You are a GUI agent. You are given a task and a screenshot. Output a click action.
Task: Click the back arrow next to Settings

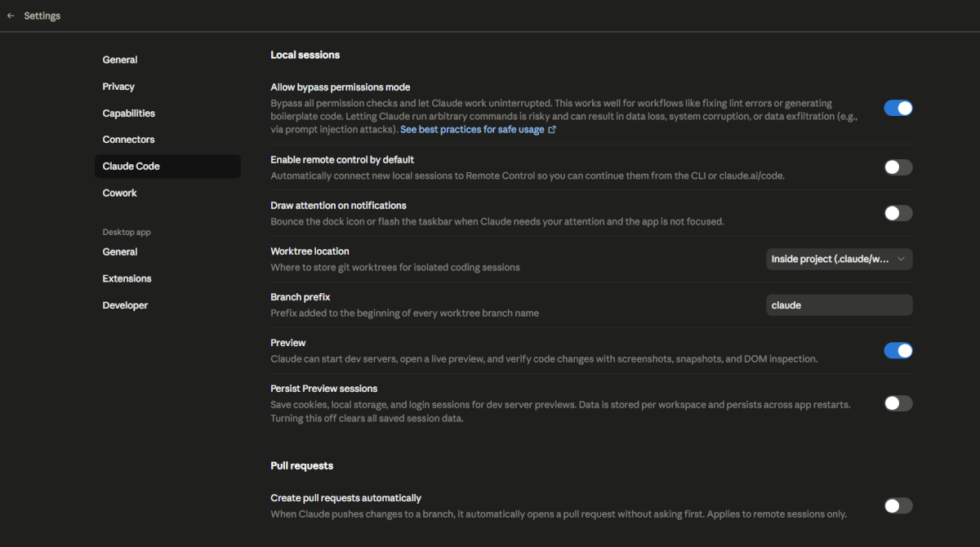tap(11, 16)
